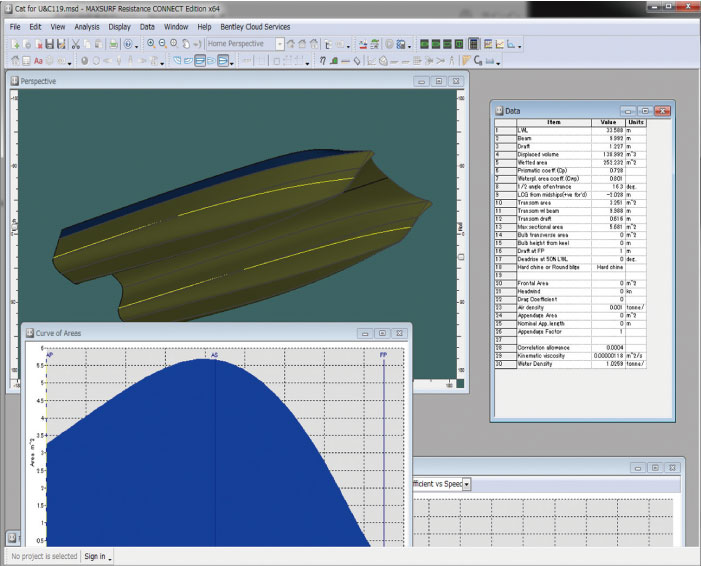Expand the overflow arrow after the C icon

[x=498, y=62]
